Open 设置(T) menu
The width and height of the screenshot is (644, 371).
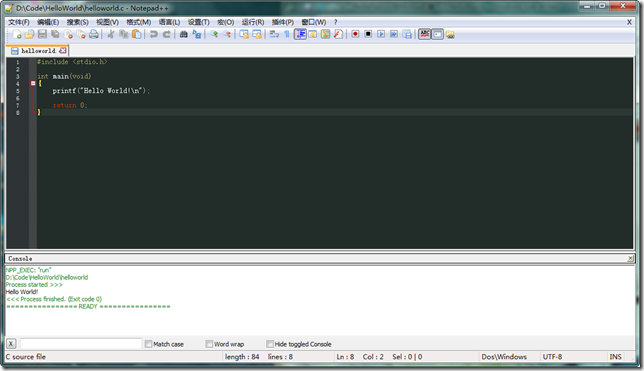point(199,22)
